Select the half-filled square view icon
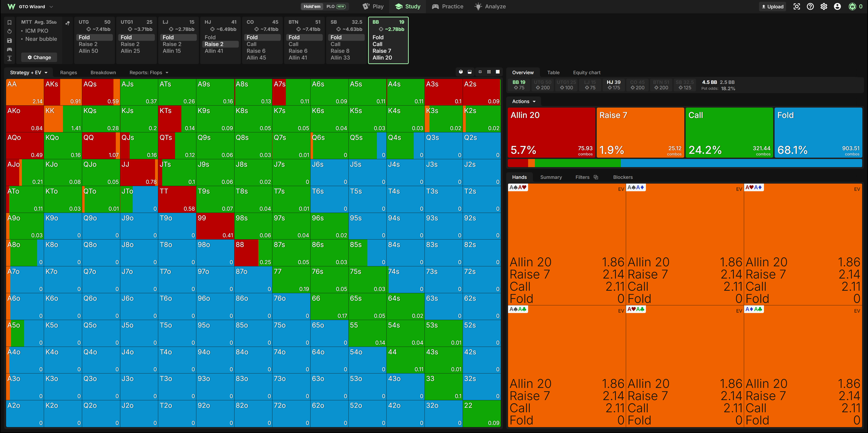This screenshot has height=433, width=868. (470, 72)
